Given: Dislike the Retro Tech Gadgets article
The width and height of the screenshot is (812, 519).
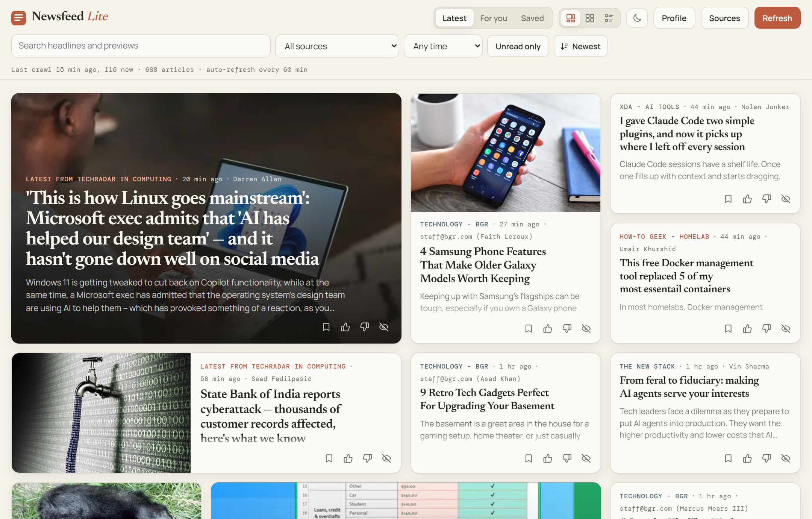Looking at the screenshot, I should coord(567,458).
